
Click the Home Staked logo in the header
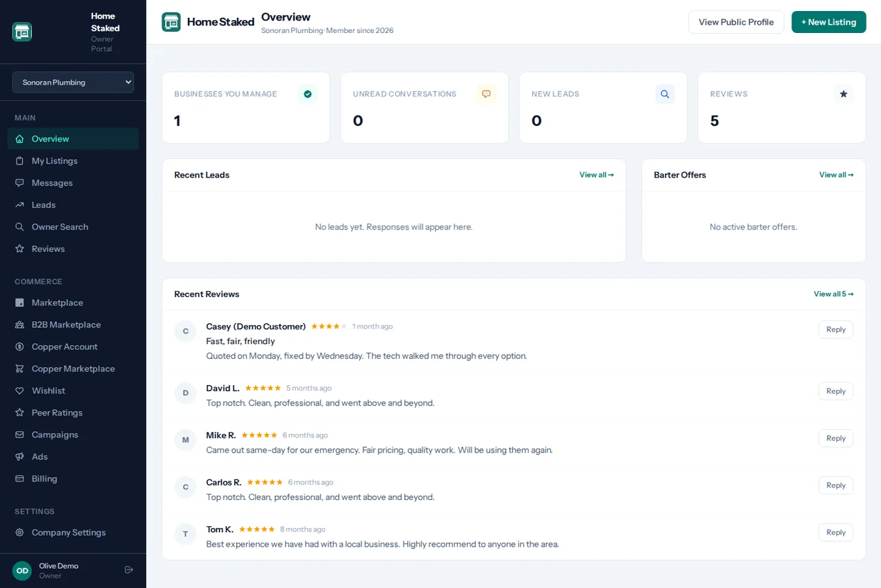point(171,22)
